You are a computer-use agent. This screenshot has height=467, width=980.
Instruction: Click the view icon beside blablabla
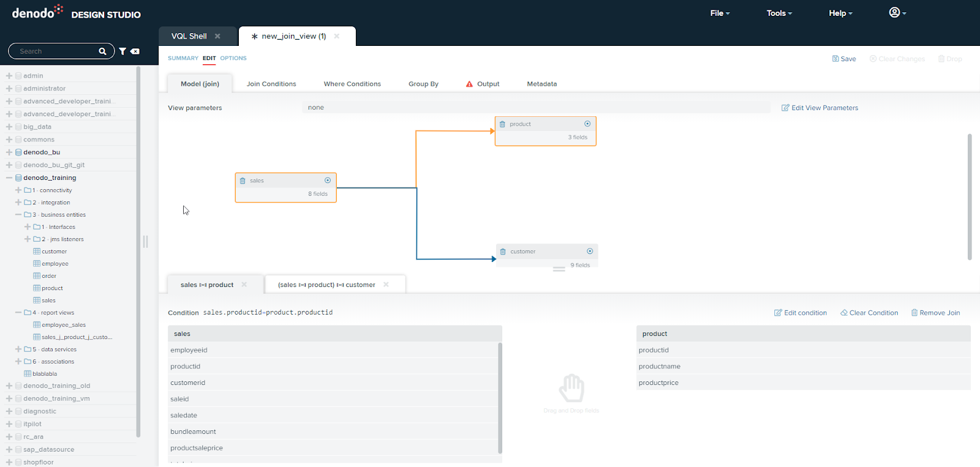(x=28, y=374)
